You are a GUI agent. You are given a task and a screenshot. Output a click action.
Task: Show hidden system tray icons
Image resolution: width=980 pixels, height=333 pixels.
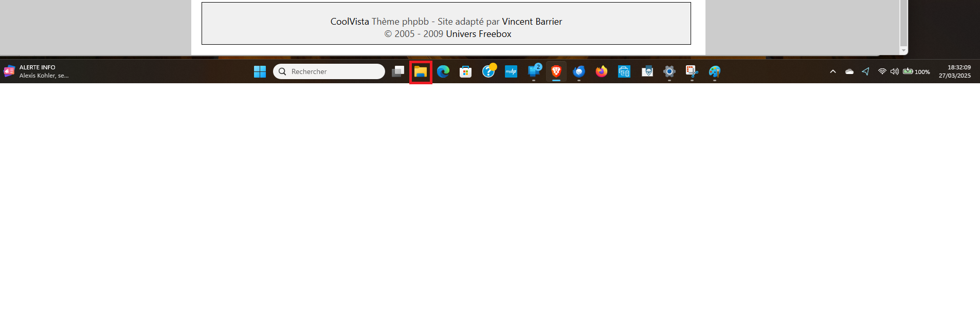833,71
